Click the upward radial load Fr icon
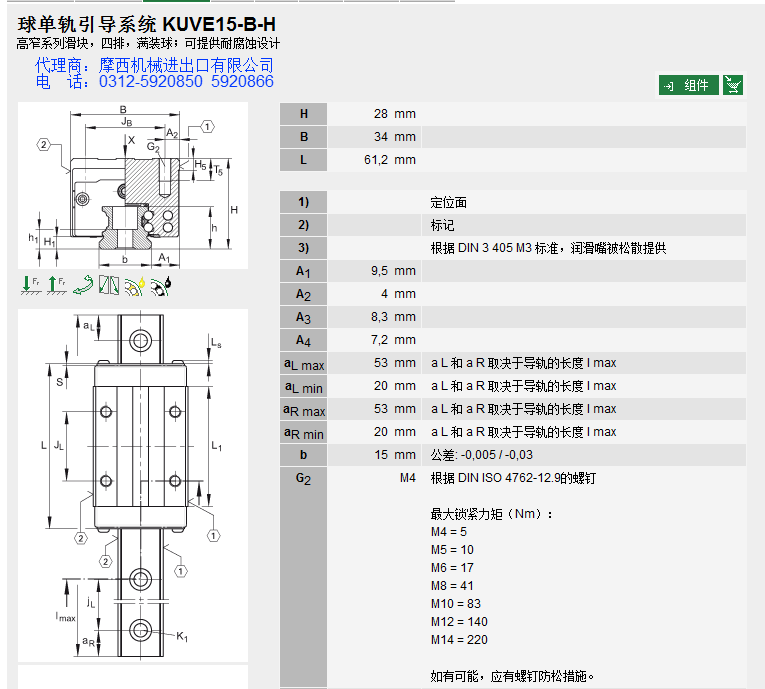Image resolution: width=765 pixels, height=689 pixels. pyautogui.click(x=56, y=285)
